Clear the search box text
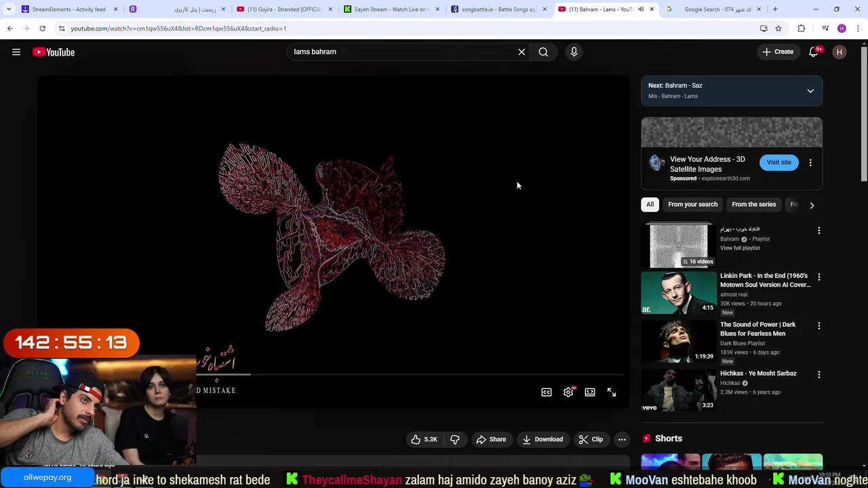Viewport: 868px width, 488px height. tap(521, 52)
